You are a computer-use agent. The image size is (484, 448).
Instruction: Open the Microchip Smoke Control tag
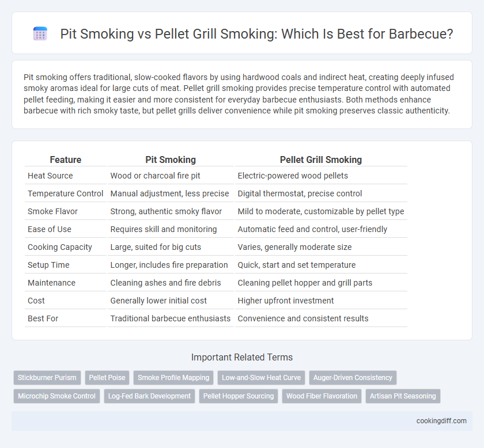point(56,396)
